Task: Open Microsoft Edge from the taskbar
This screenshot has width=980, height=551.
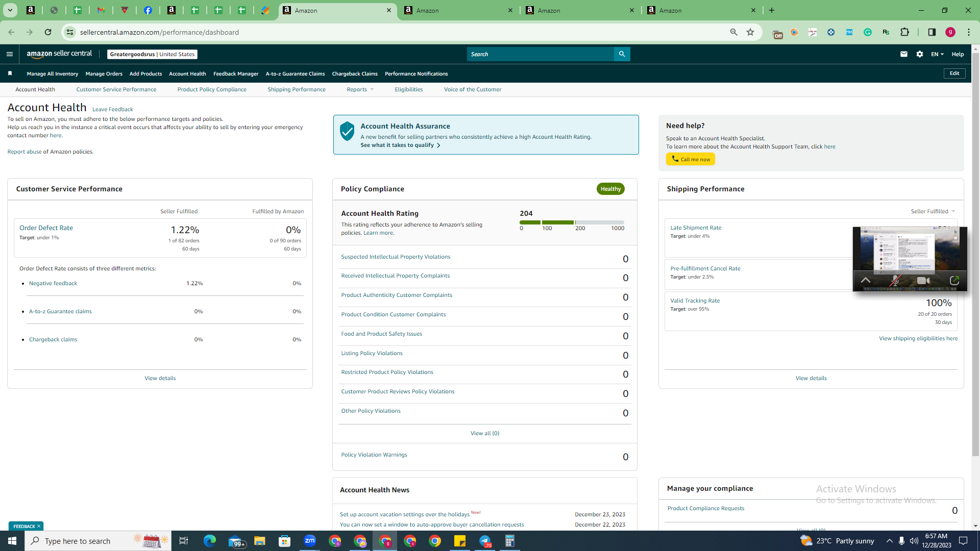Action: (210, 541)
